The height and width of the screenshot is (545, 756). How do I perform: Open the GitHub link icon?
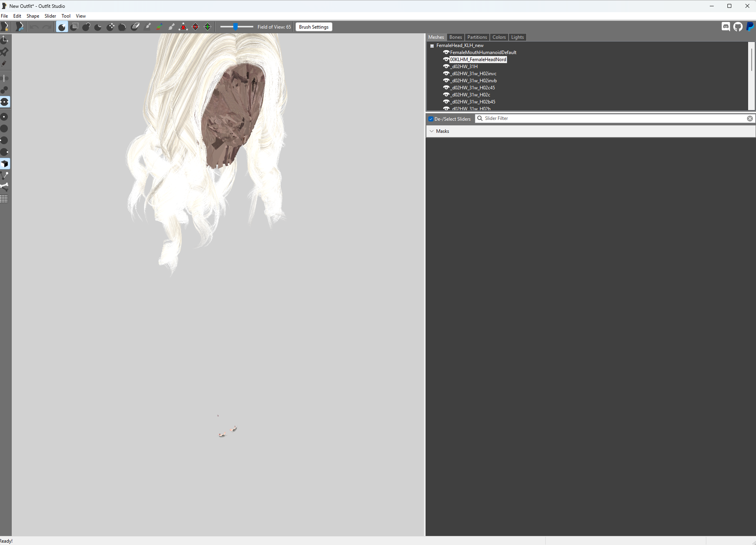pyautogui.click(x=738, y=27)
